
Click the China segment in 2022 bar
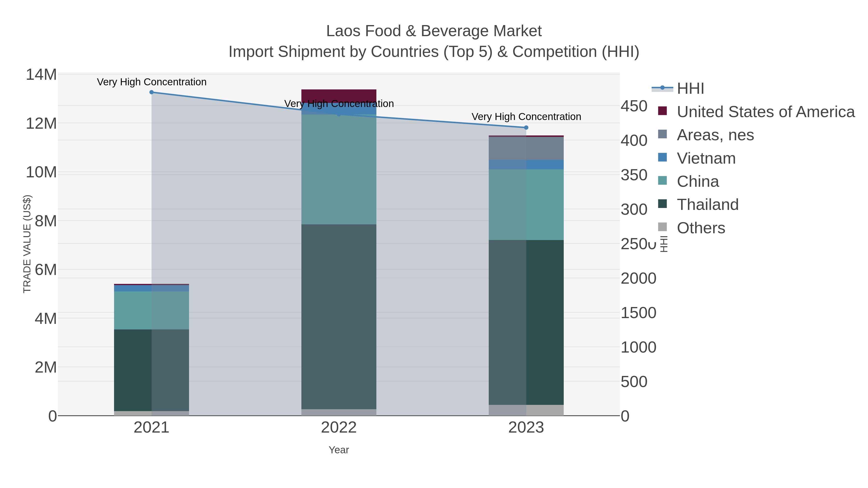tap(339, 169)
